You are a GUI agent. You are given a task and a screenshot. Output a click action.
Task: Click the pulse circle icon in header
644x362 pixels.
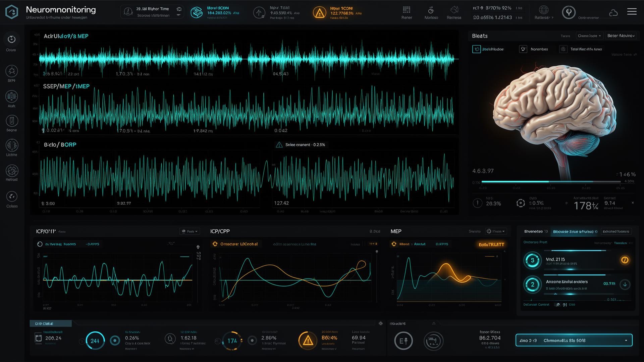point(259,13)
